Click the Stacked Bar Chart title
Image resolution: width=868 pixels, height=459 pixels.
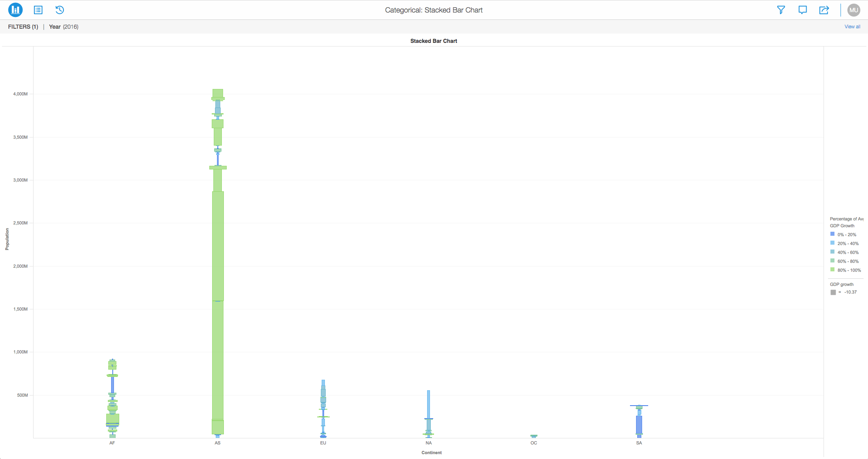(433, 41)
